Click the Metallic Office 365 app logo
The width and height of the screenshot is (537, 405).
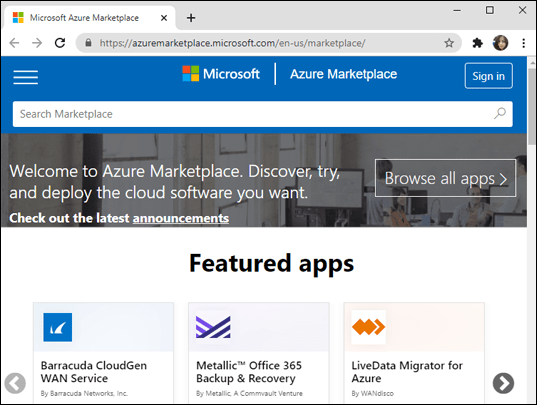(x=213, y=327)
